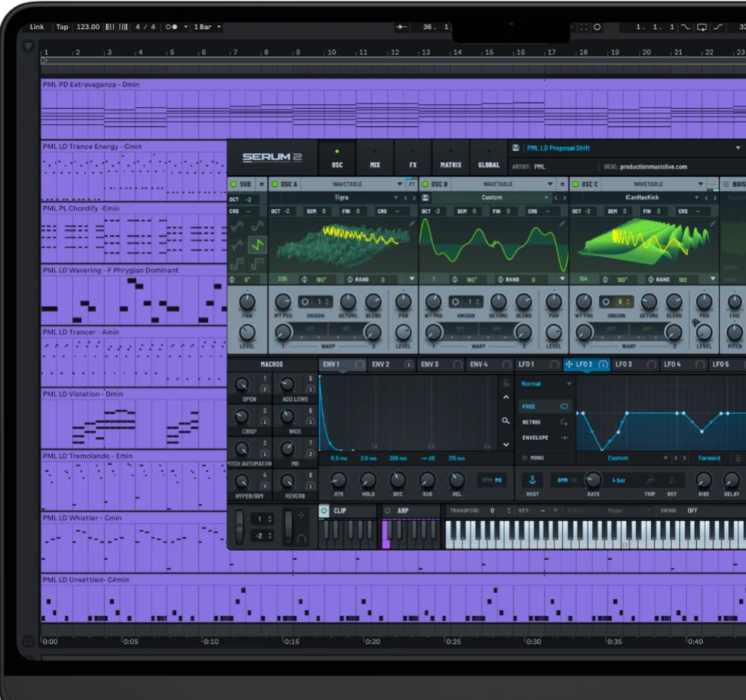Click the 123.00 tempo field

pyautogui.click(x=88, y=27)
